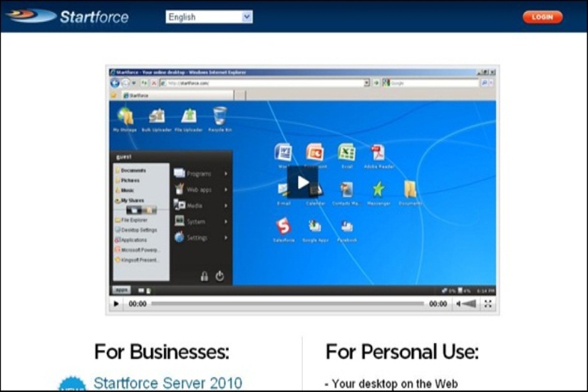Select Music in the start menu list
This screenshot has height=392, width=588.
click(125, 190)
